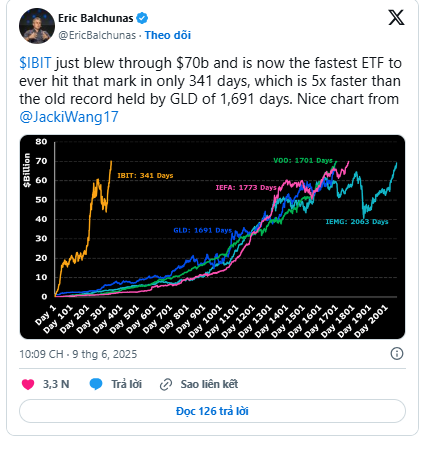The image size is (424, 450).
Task: Click the copy link chain icon
Action: [x=166, y=384]
